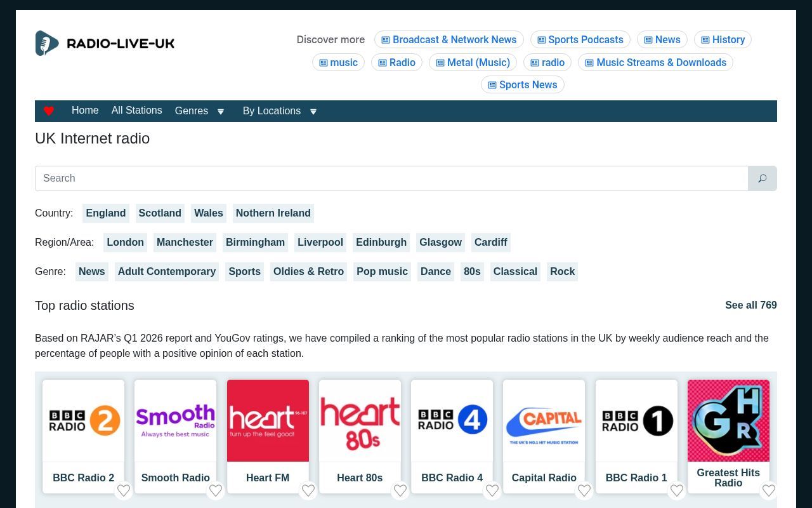Choose Adult Contemporary genre tag
The image size is (812, 508).
coord(167,272)
